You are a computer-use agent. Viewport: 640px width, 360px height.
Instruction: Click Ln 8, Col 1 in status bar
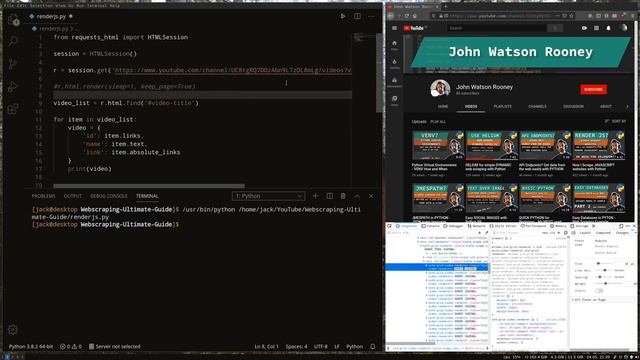click(266, 347)
